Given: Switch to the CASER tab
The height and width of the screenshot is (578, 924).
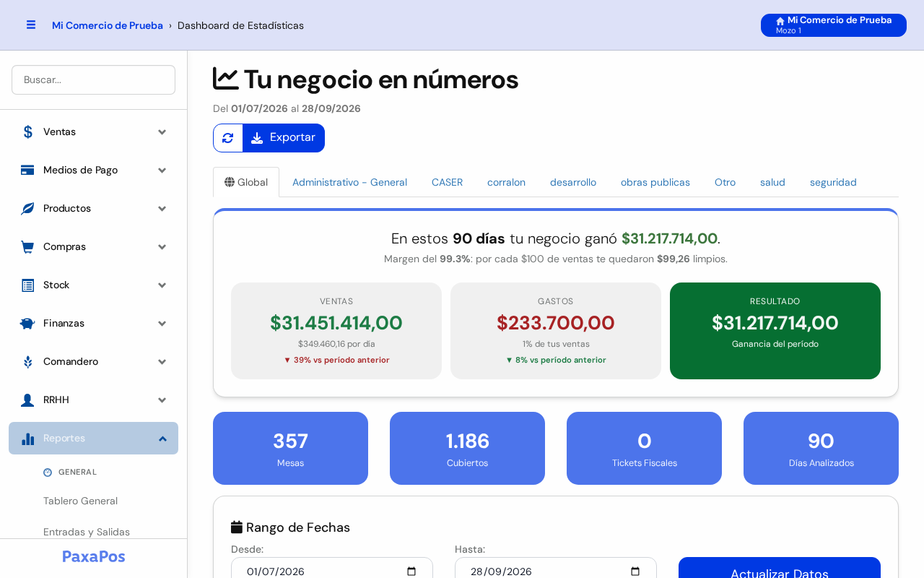Looking at the screenshot, I should (x=447, y=182).
